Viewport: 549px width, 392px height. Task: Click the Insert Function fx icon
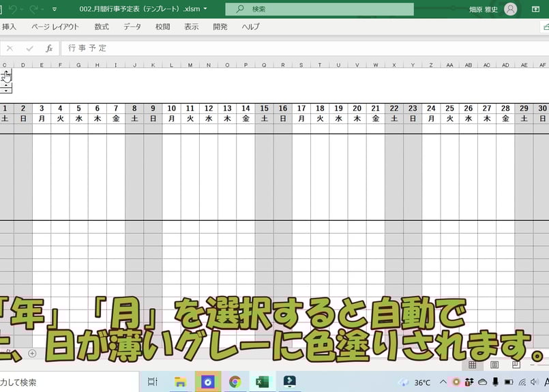[x=49, y=48]
